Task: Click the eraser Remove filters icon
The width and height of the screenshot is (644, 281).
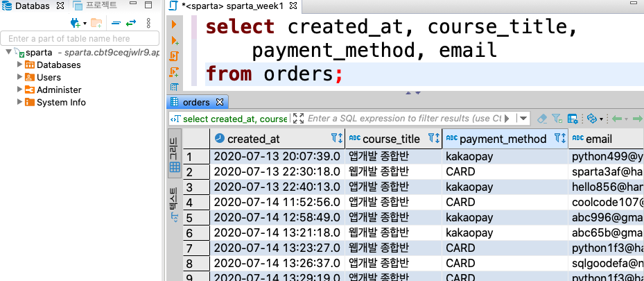Action: 542,119
